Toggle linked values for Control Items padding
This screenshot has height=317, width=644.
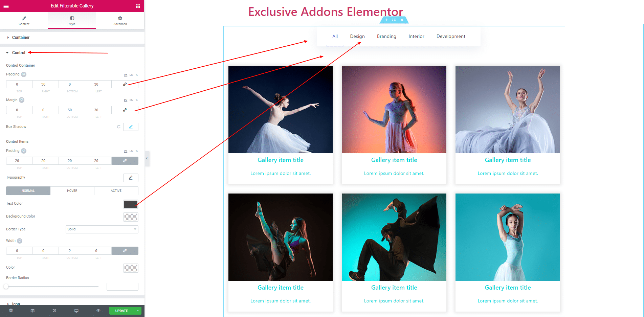(125, 161)
